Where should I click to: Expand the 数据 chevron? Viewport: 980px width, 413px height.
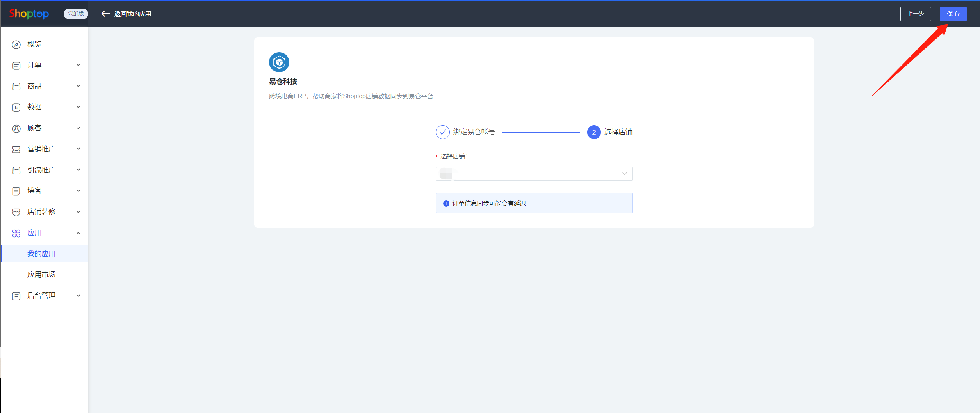(78, 107)
